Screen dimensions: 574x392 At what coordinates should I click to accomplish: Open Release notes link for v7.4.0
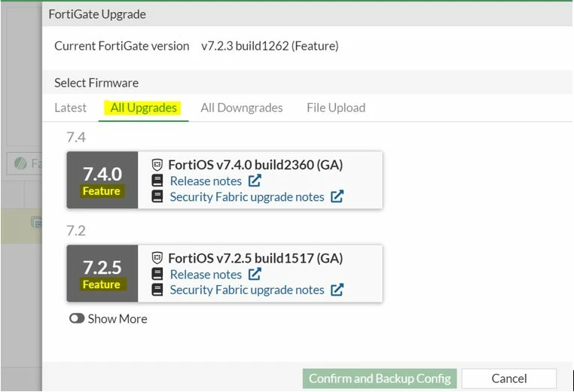click(x=206, y=181)
